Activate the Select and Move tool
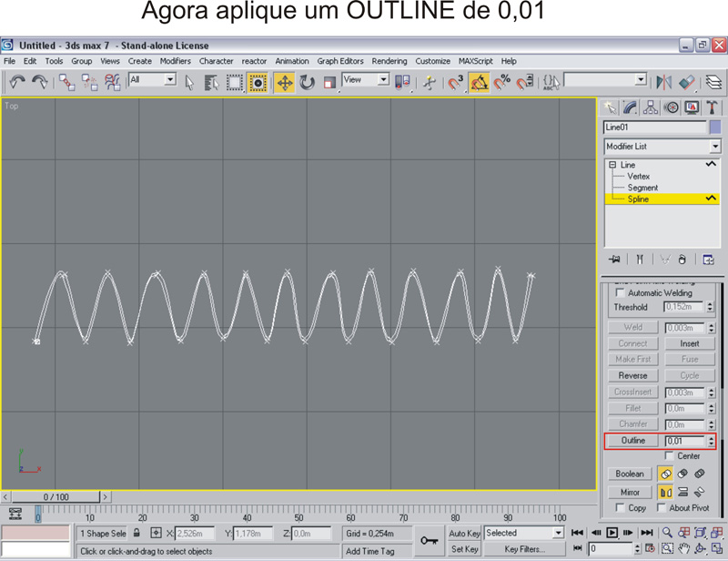Image resolution: width=728 pixels, height=561 pixels. pos(284,83)
